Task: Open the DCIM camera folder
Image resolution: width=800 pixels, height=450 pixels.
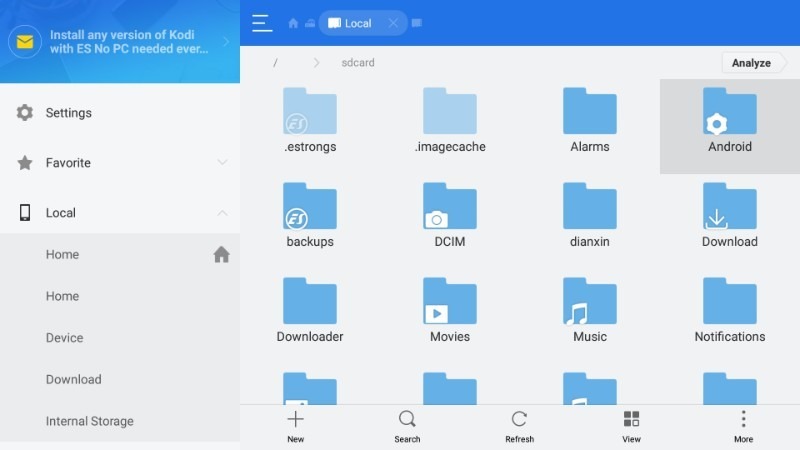Action: pyautogui.click(x=449, y=216)
